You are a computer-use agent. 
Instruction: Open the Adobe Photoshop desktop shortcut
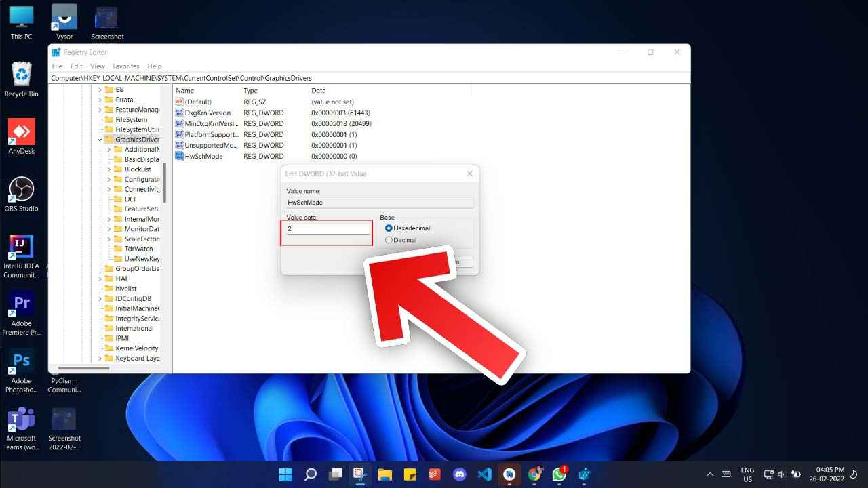click(x=22, y=371)
